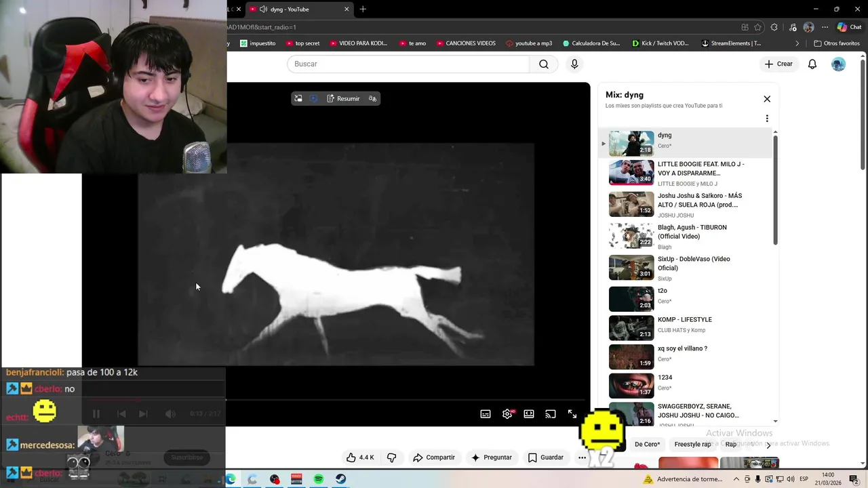The width and height of the screenshot is (868, 488).
Task: Click Preguntar button below video
Action: (x=492, y=457)
